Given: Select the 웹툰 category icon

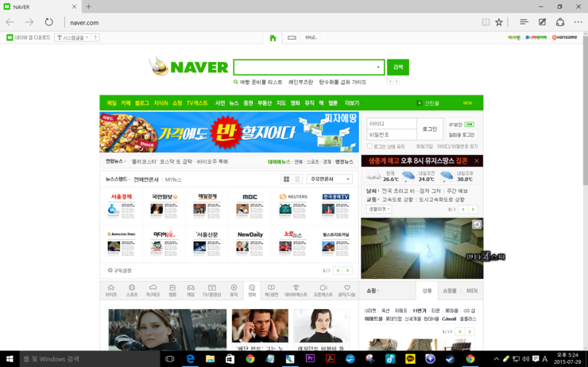Looking at the screenshot, I should click(x=172, y=291).
